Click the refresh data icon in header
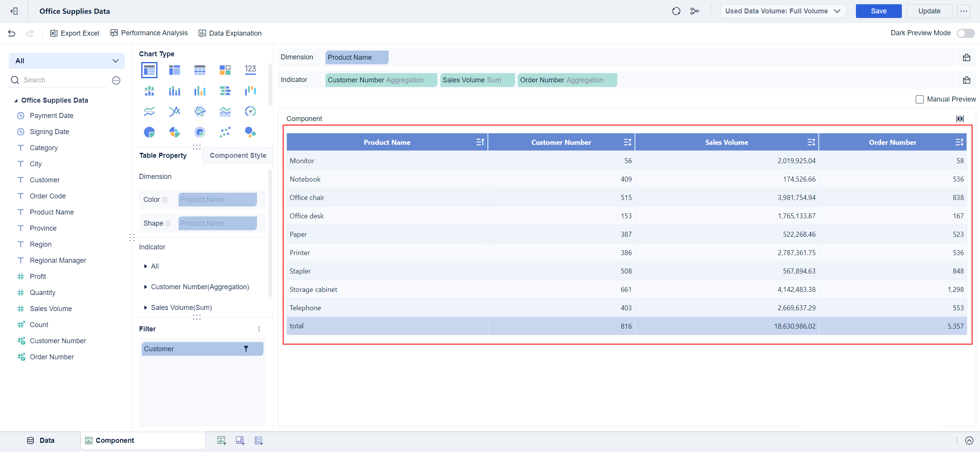980x452 pixels. click(676, 11)
